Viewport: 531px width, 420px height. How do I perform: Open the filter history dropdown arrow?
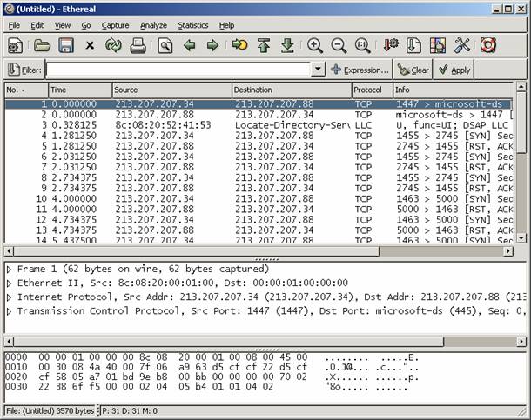(318, 70)
